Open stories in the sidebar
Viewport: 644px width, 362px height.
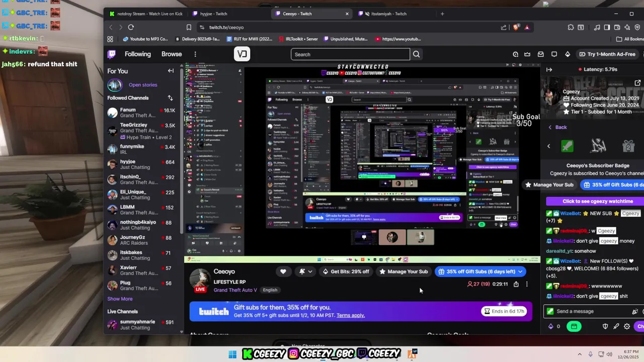pyautogui.click(x=143, y=85)
